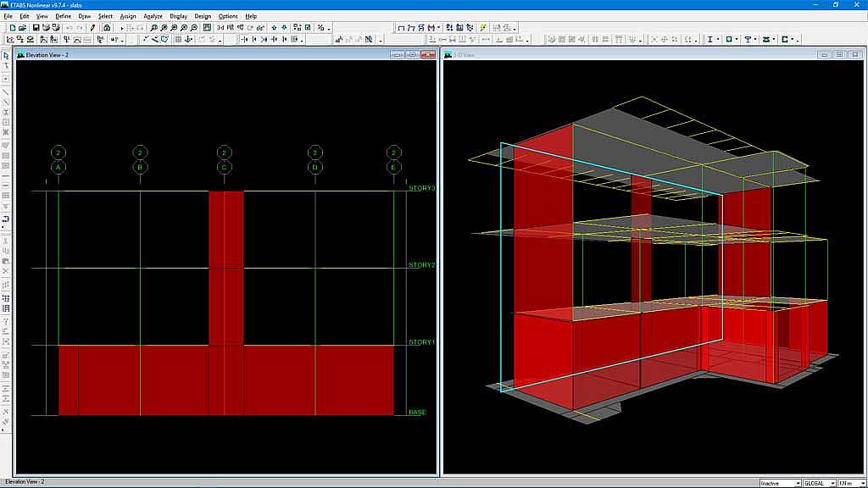
Task: Open the Analyze menu
Action: pyautogui.click(x=153, y=16)
